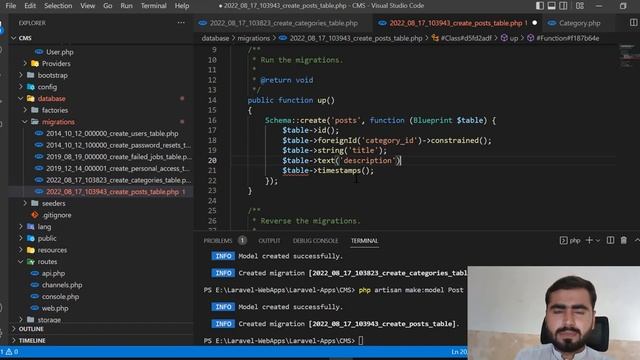Split the editor to the right

(633, 23)
